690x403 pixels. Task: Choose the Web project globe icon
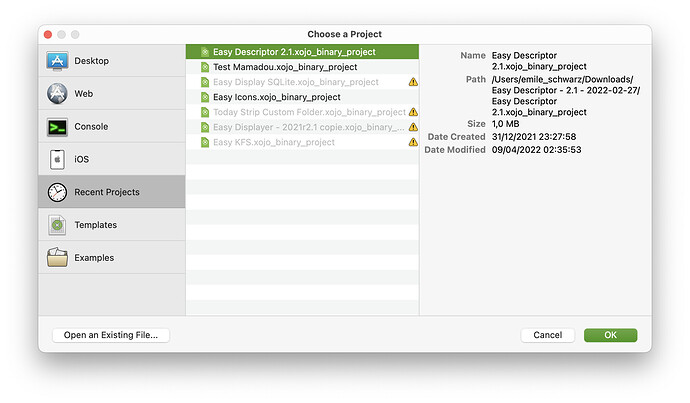tap(57, 93)
